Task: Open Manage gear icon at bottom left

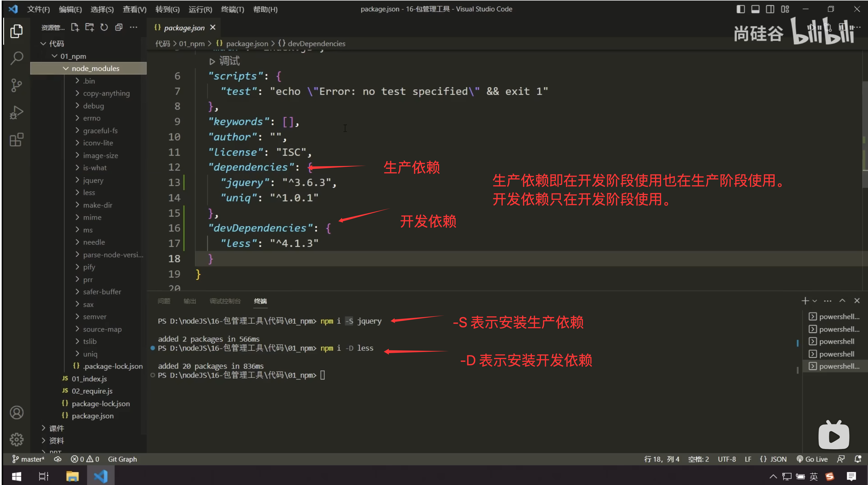Action: [16, 439]
